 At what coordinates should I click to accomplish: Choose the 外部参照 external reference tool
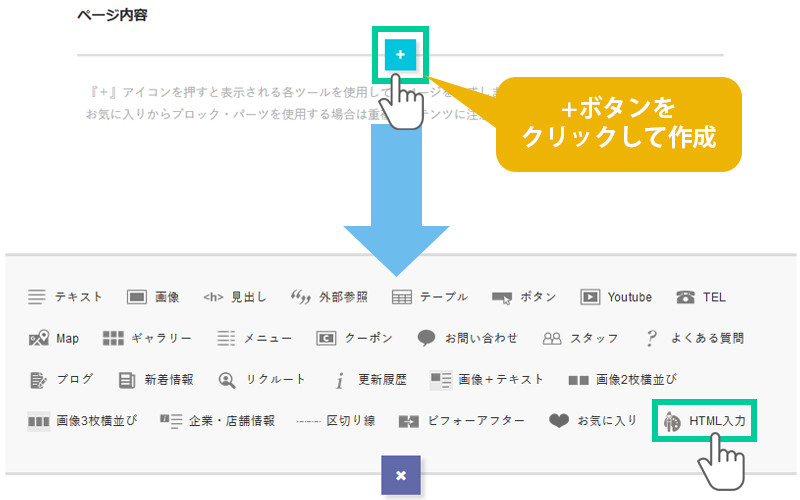pyautogui.click(x=328, y=297)
